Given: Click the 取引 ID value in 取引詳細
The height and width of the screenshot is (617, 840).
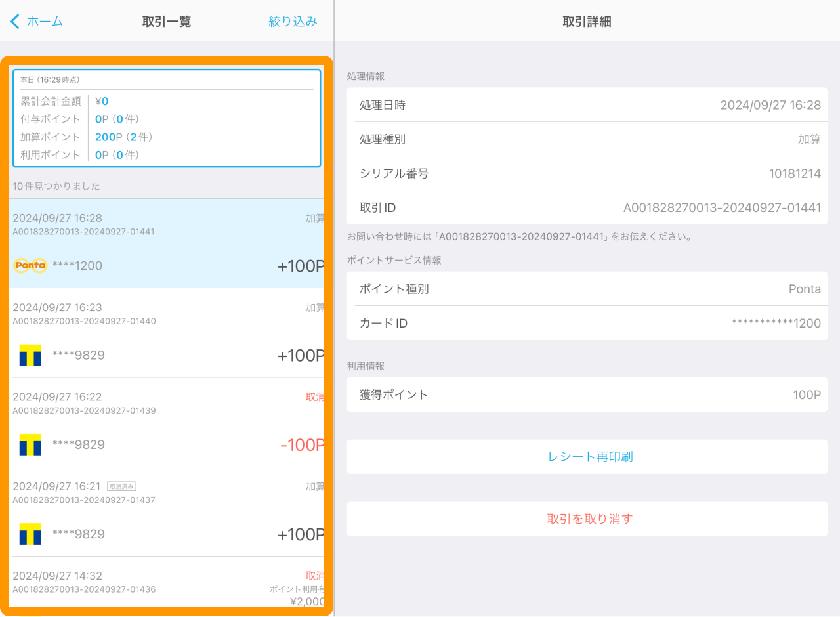Looking at the screenshot, I should click(x=722, y=208).
